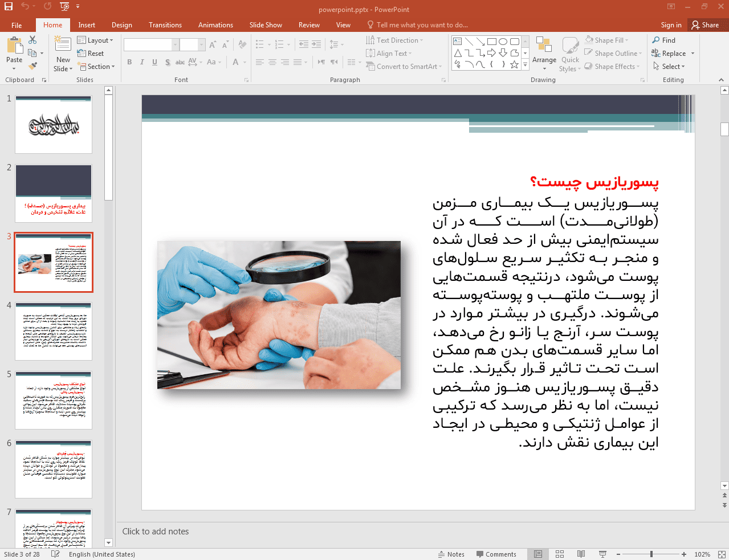Viewport: 729px width, 560px height.
Task: Select slide 5 thumbnail
Action: 54,400
